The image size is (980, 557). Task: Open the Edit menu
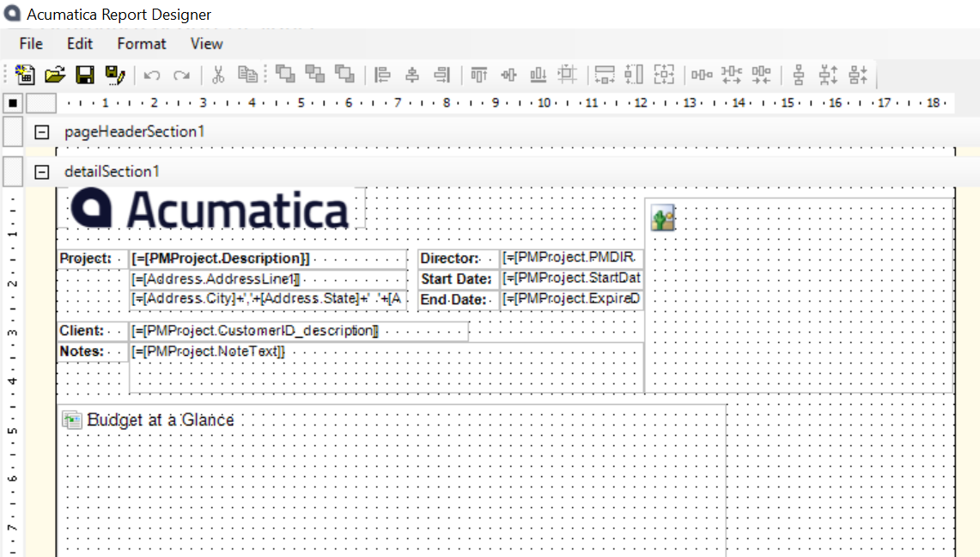79,44
